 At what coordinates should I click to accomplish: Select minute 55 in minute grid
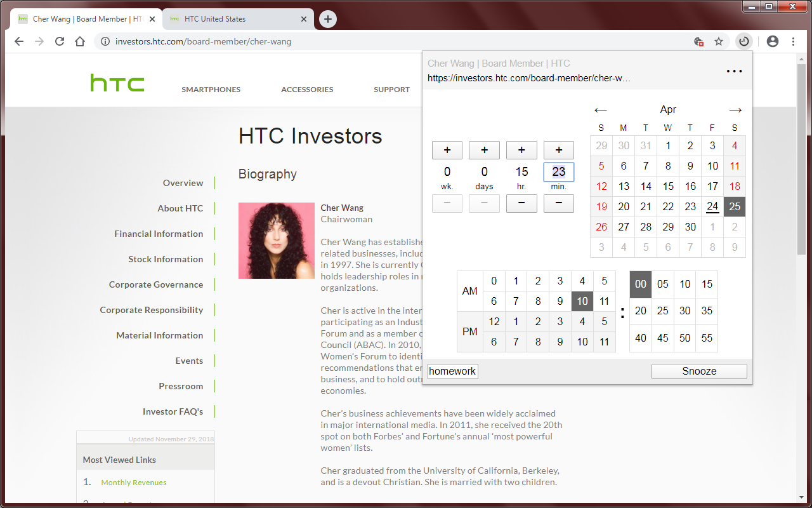pos(707,338)
